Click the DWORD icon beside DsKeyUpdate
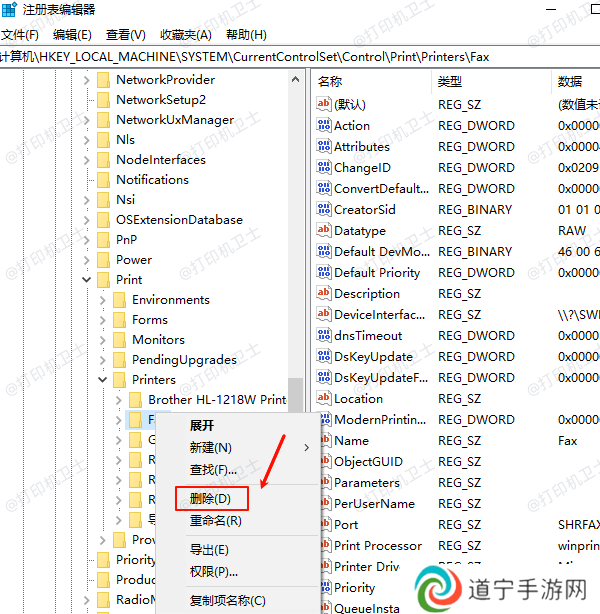This screenshot has height=614, width=600. pyautogui.click(x=324, y=356)
